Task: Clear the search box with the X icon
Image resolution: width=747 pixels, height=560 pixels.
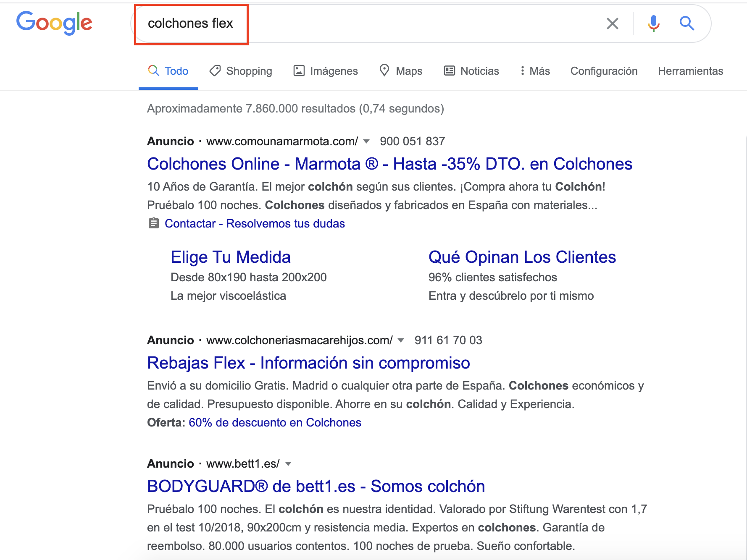Action: pos(613,24)
